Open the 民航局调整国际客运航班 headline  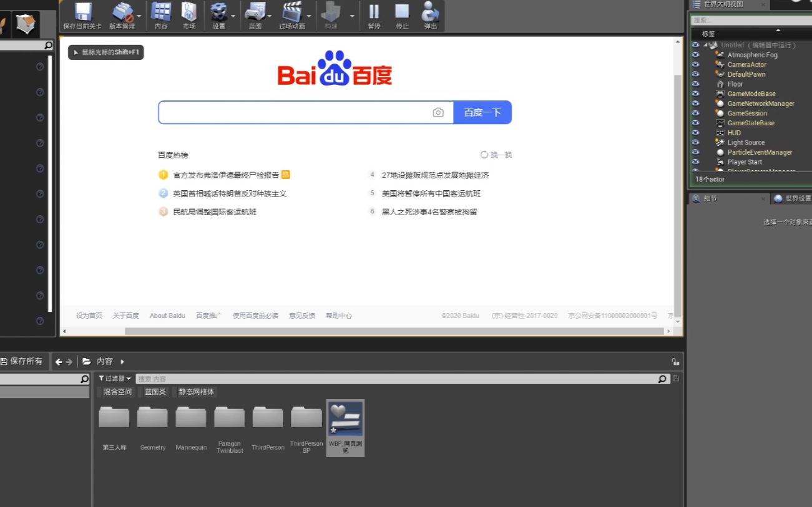(x=215, y=212)
